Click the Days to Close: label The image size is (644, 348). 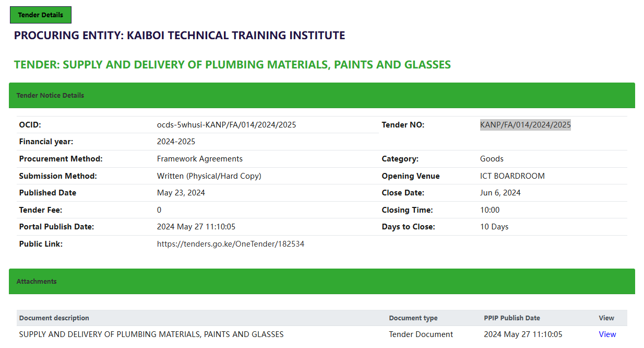[408, 227]
